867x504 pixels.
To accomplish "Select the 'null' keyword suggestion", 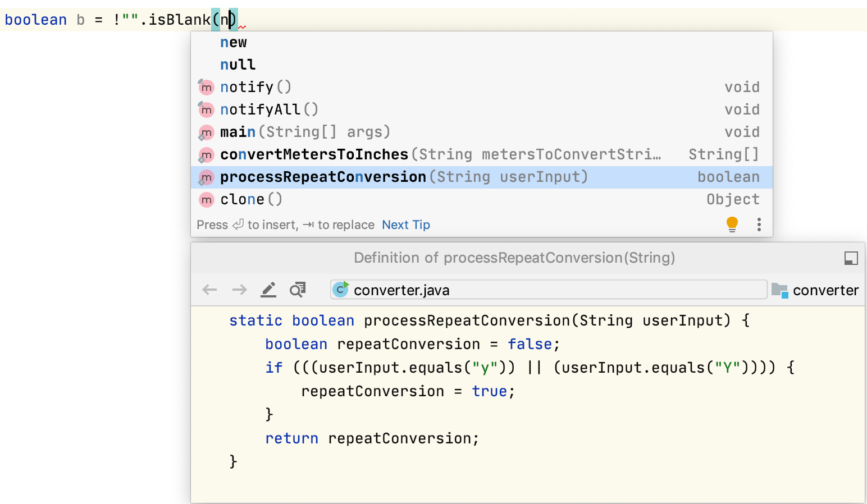I will pyautogui.click(x=482, y=65).
